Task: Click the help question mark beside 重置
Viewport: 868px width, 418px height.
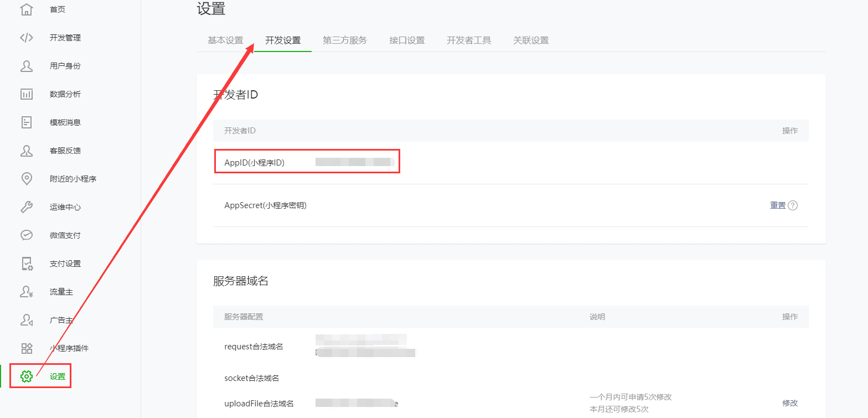Action: click(x=793, y=205)
